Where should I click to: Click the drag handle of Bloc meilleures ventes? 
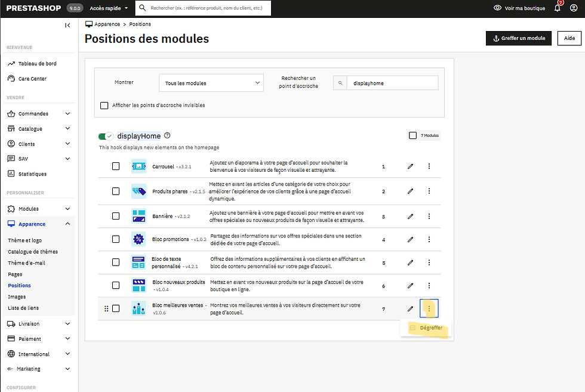[x=106, y=309]
